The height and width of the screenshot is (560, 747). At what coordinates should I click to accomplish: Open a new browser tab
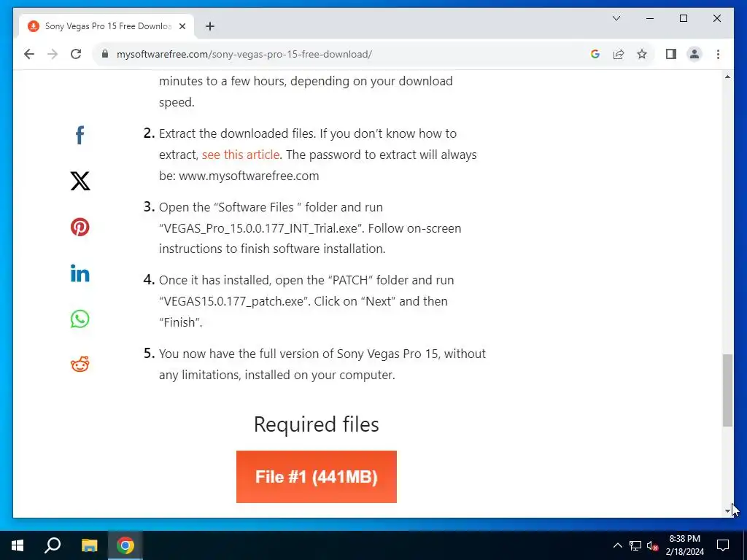click(x=210, y=26)
